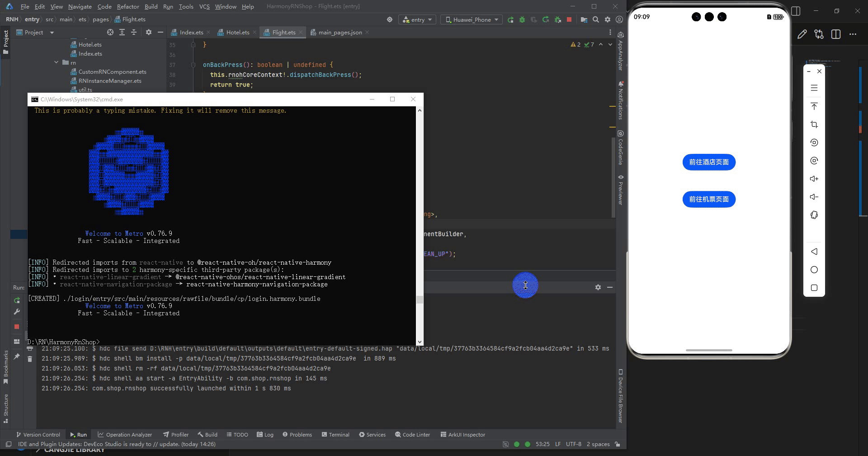868x456 pixels.
Task: Start debugging with the green bug icon
Action: (522, 20)
